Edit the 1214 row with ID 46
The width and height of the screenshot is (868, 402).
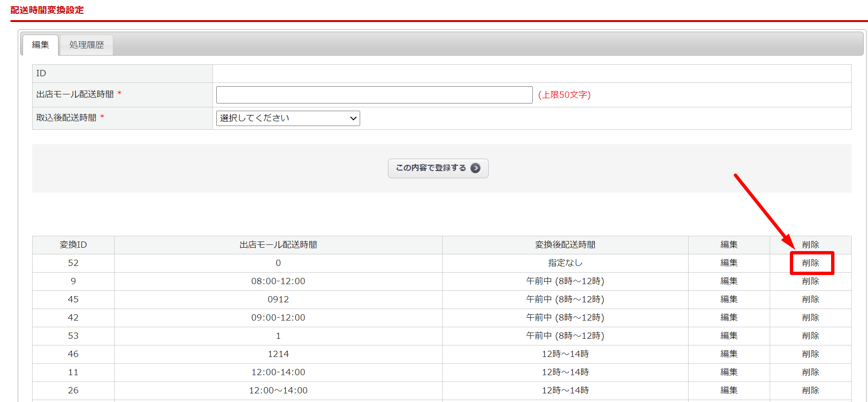(729, 354)
